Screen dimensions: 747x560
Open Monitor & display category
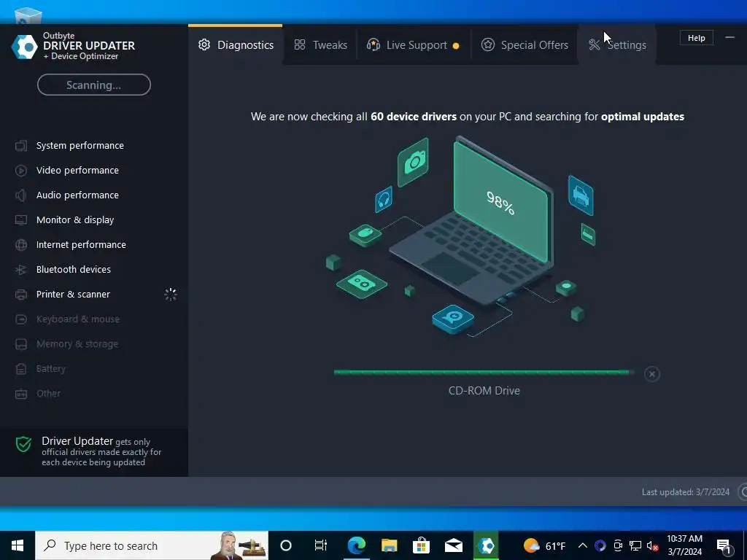point(75,219)
